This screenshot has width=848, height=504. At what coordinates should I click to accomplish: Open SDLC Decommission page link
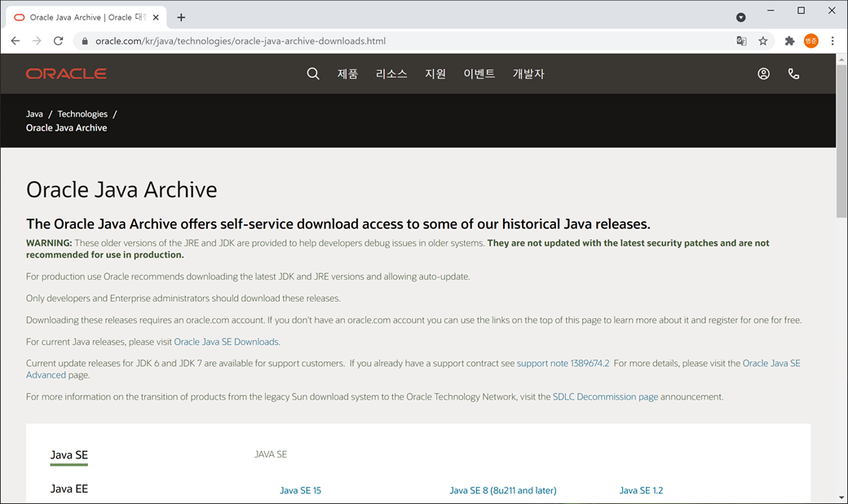[x=605, y=397]
